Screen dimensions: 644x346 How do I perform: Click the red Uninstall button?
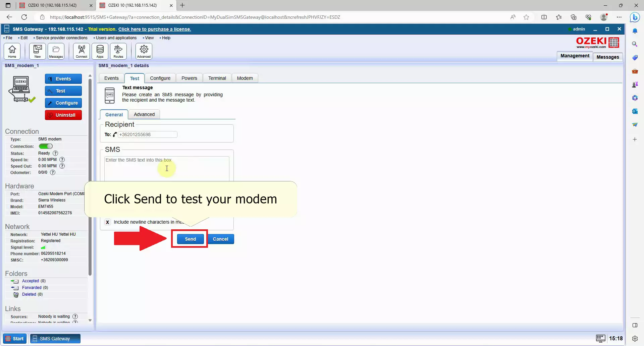pyautogui.click(x=63, y=115)
